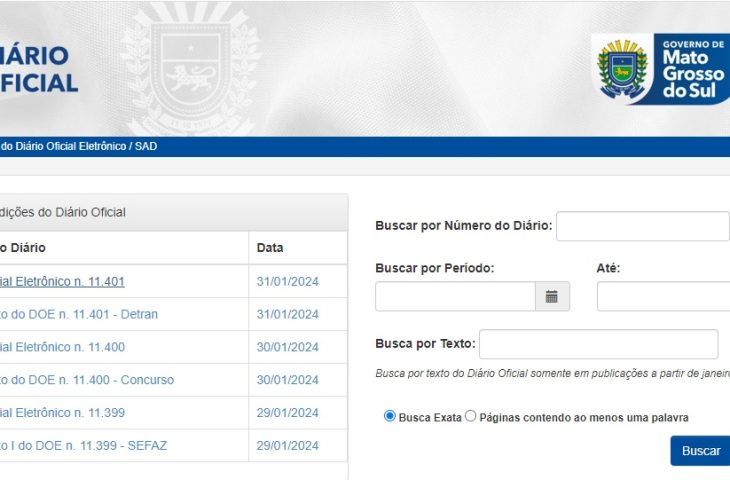
Task: Choose 'Páginas contendo ao menos uma palavra' option
Action: pyautogui.click(x=471, y=417)
